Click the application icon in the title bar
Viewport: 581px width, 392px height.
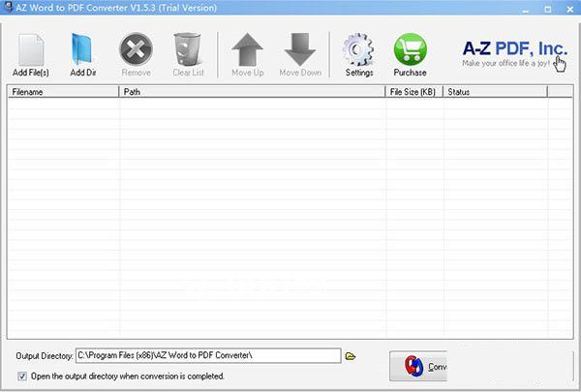(8, 7)
